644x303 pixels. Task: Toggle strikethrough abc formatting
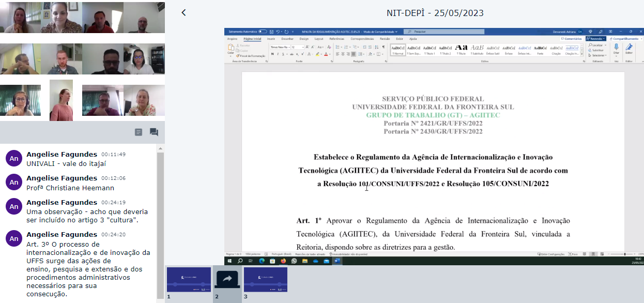point(292,54)
